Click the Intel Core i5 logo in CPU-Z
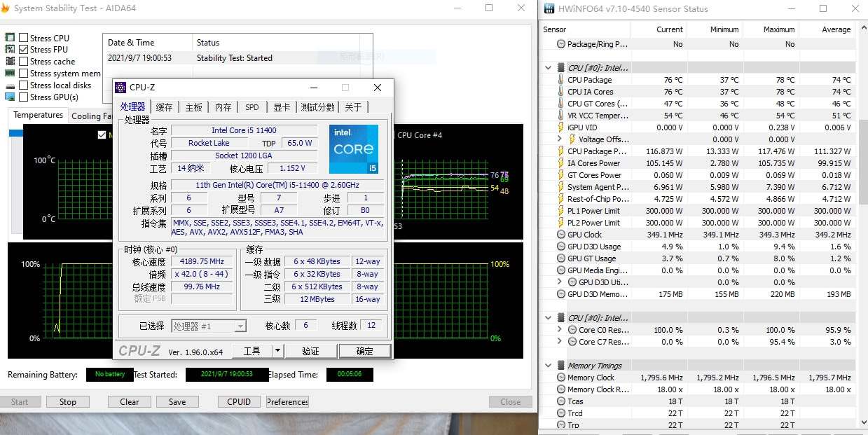This screenshot has width=868, height=435. 353,149
